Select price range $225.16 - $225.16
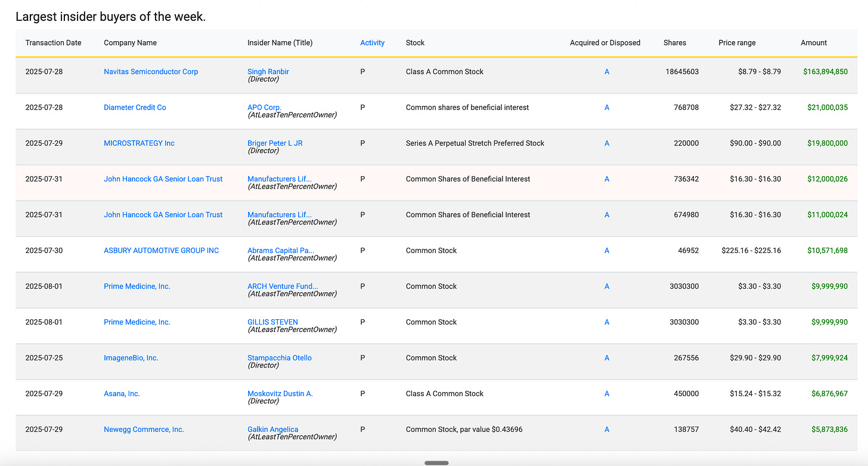 pyautogui.click(x=751, y=251)
